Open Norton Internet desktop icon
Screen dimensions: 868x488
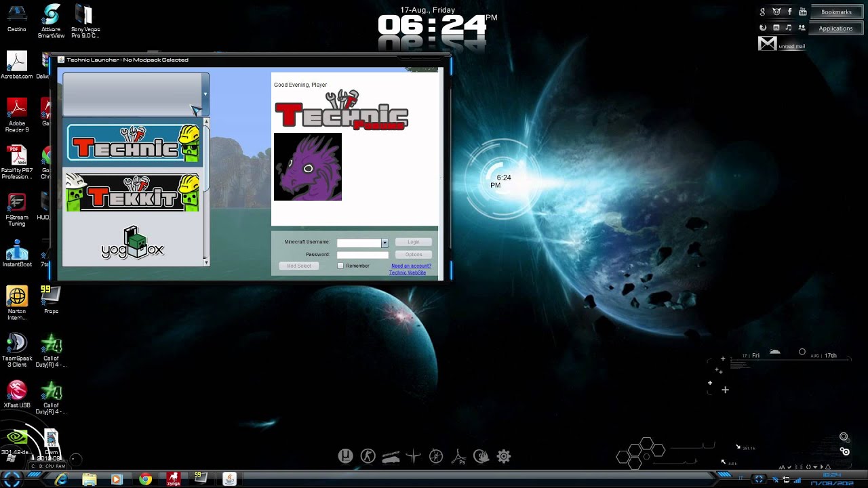[16, 303]
